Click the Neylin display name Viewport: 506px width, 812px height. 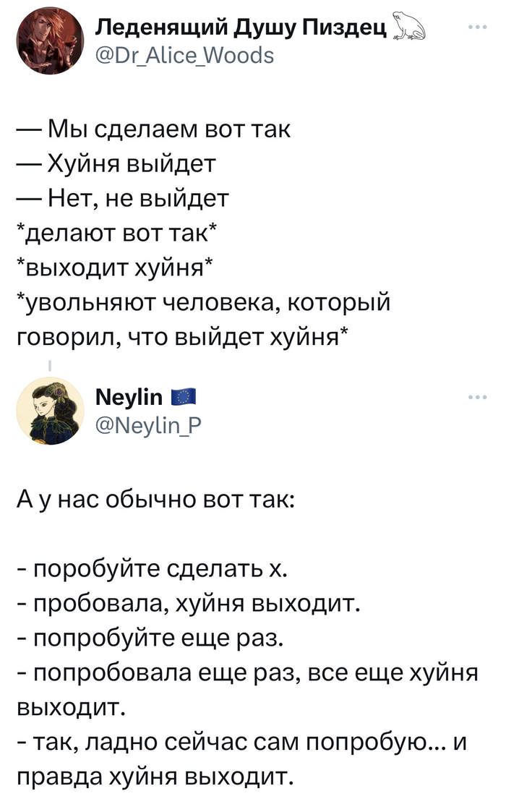[129, 397]
